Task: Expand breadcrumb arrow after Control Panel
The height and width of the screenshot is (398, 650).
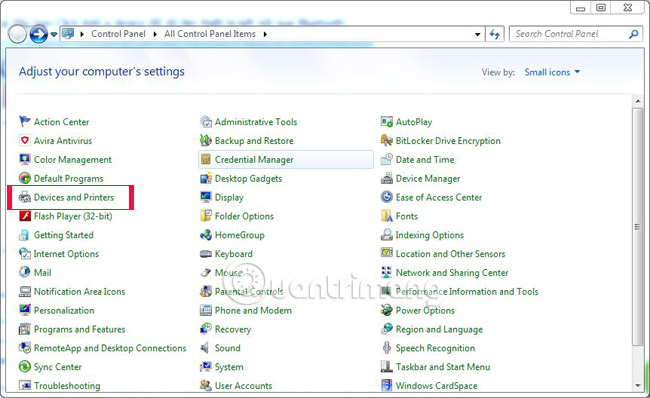Action: coord(155,34)
